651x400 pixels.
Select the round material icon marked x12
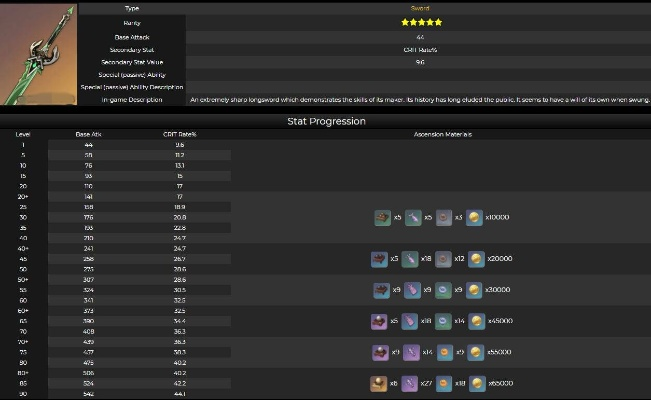[444, 258]
